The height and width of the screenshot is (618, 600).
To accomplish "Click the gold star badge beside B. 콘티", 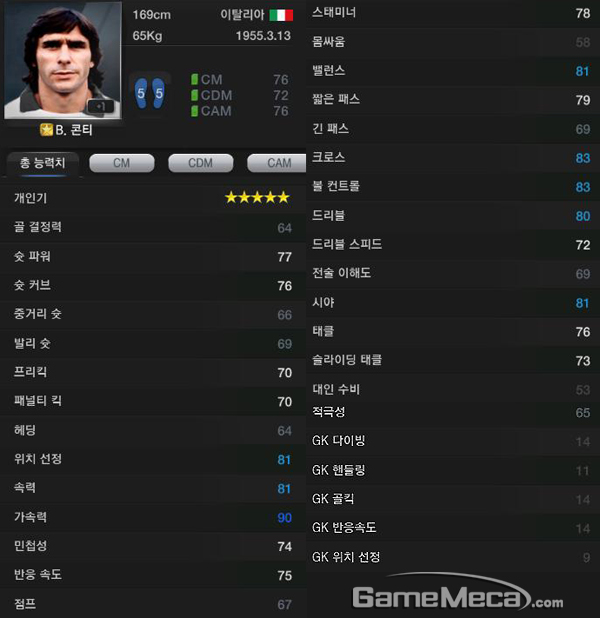I will pyautogui.click(x=47, y=129).
